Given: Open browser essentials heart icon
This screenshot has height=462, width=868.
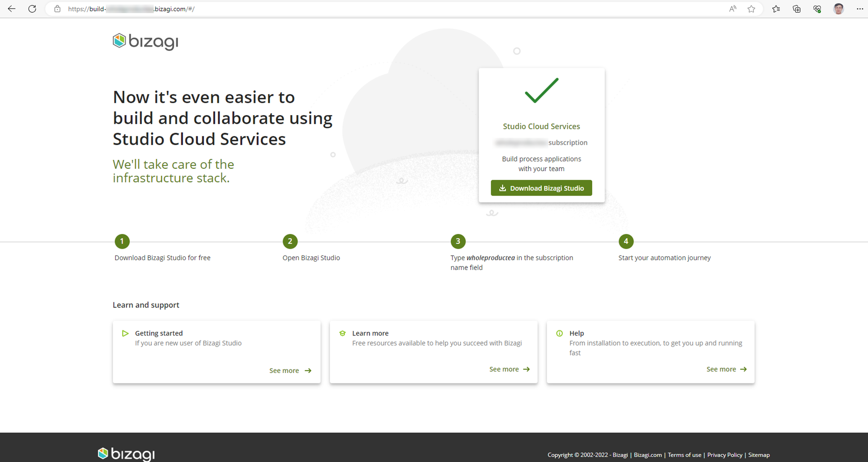Looking at the screenshot, I should pyautogui.click(x=817, y=9).
